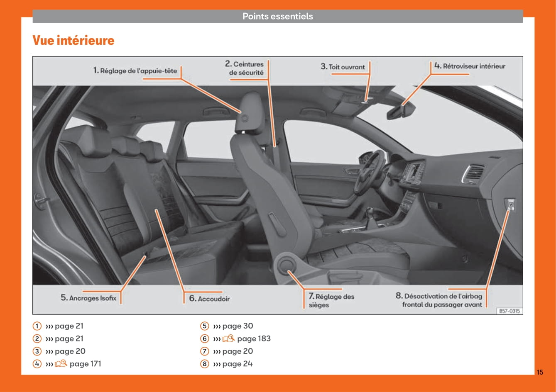Click the book icon beside page 183
Image resolution: width=556 pixels, height=392 pixels.
(228, 338)
